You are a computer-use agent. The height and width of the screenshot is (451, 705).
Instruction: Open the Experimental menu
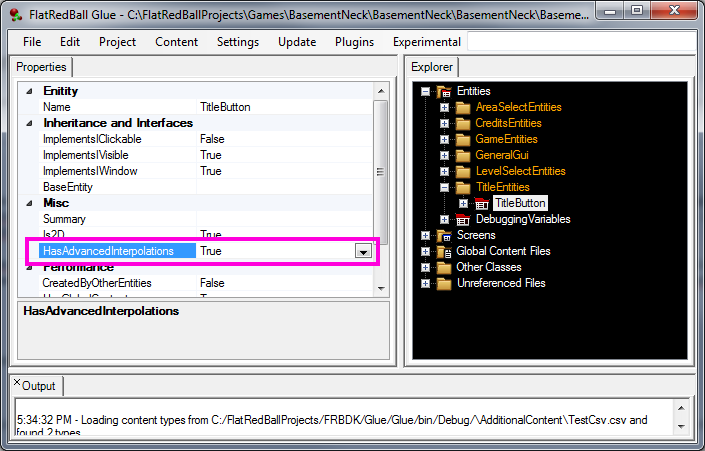[427, 42]
